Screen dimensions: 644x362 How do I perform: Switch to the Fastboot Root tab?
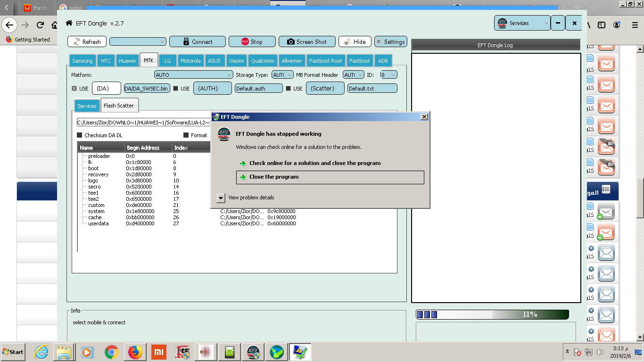tap(326, 61)
